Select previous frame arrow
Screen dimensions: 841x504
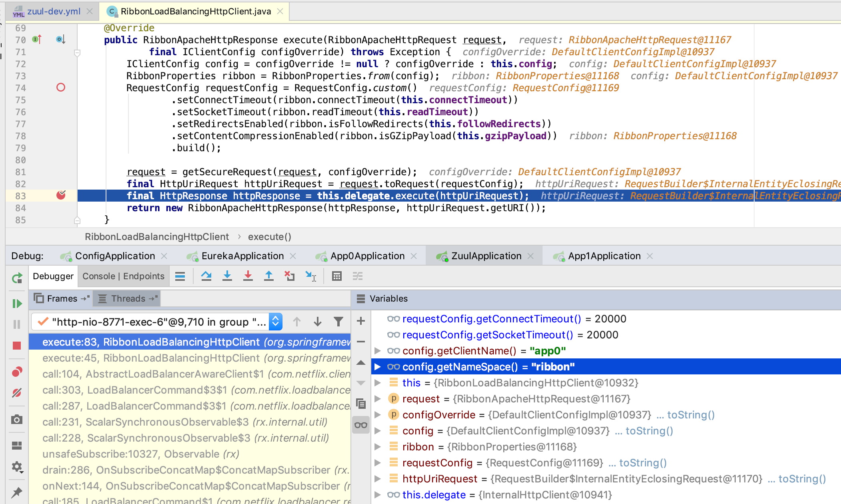[297, 322]
